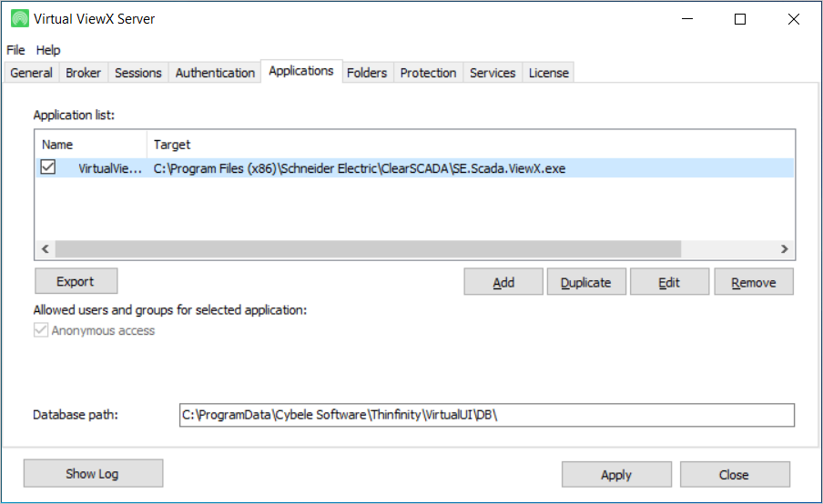This screenshot has height=504, width=823.
Task: Open the Show Log button
Action: (x=93, y=473)
